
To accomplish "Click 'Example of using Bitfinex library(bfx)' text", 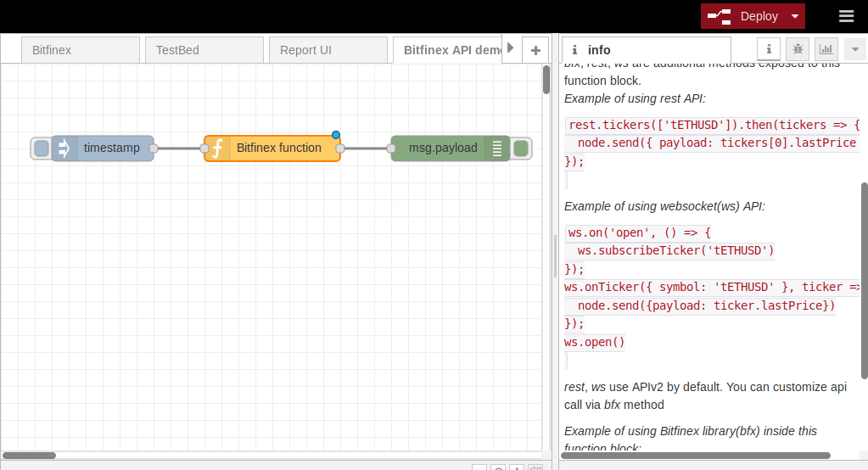I will [x=691, y=431].
